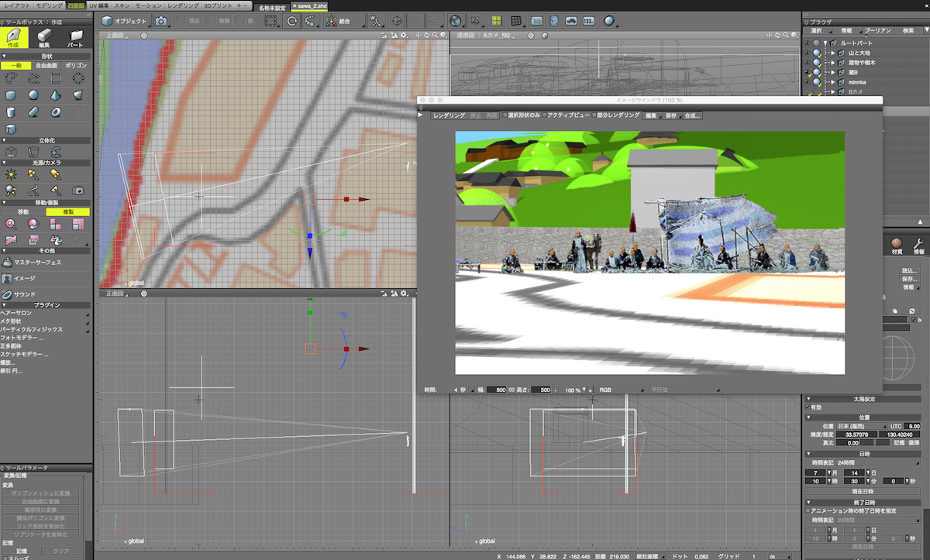Pick the torus shape tool
Viewport: 930px width, 560px height.
pos(56,112)
